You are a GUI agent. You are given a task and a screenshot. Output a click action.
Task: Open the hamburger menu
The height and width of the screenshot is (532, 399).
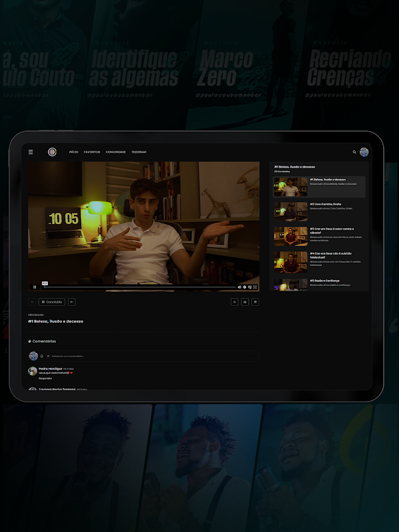(x=31, y=152)
